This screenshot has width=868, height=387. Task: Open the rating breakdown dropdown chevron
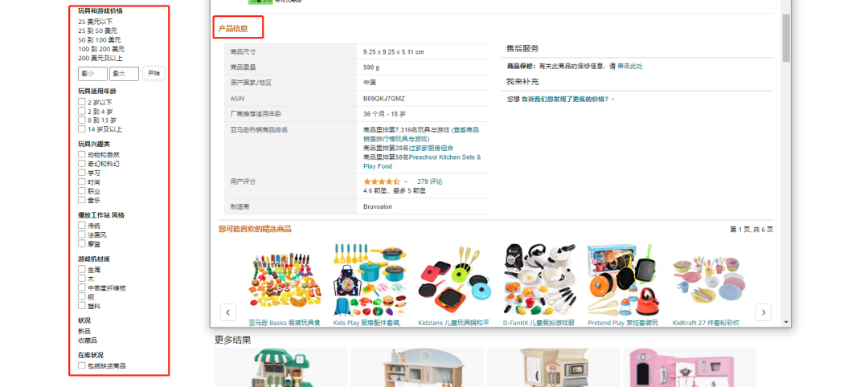[406, 182]
